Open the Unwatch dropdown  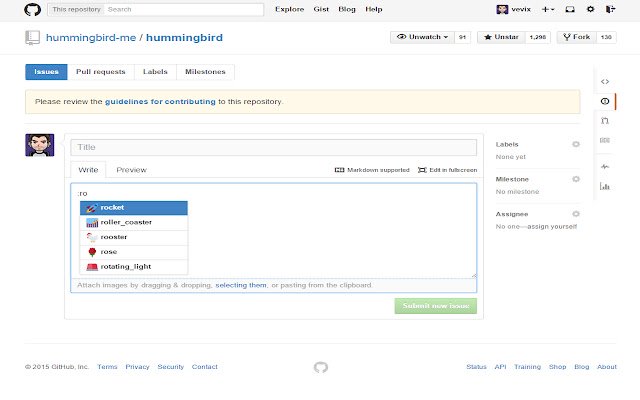click(422, 37)
